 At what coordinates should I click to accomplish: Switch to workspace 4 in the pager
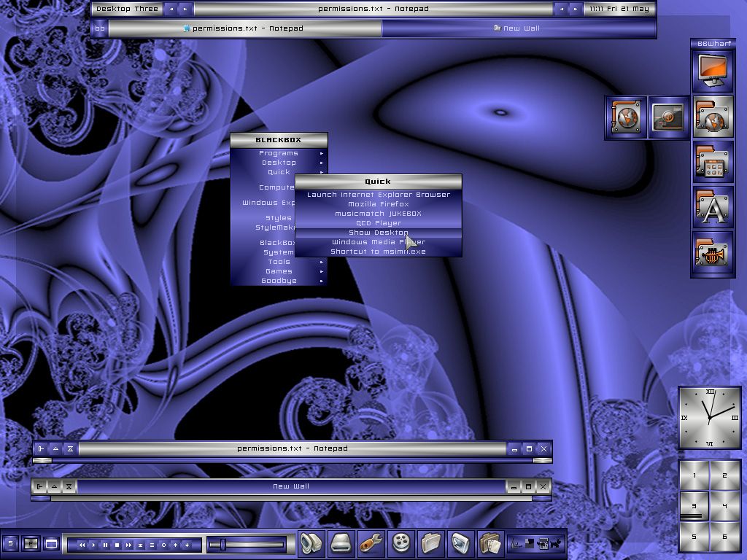click(x=724, y=506)
